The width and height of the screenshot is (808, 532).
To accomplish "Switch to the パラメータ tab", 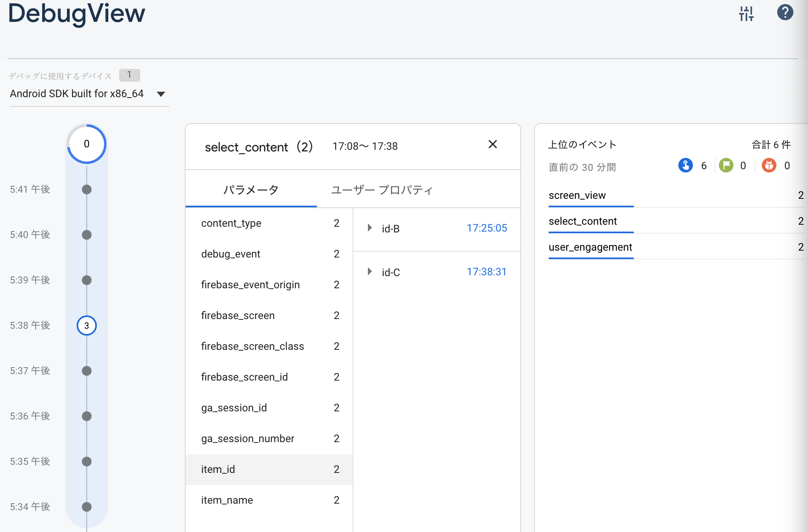I will (251, 189).
